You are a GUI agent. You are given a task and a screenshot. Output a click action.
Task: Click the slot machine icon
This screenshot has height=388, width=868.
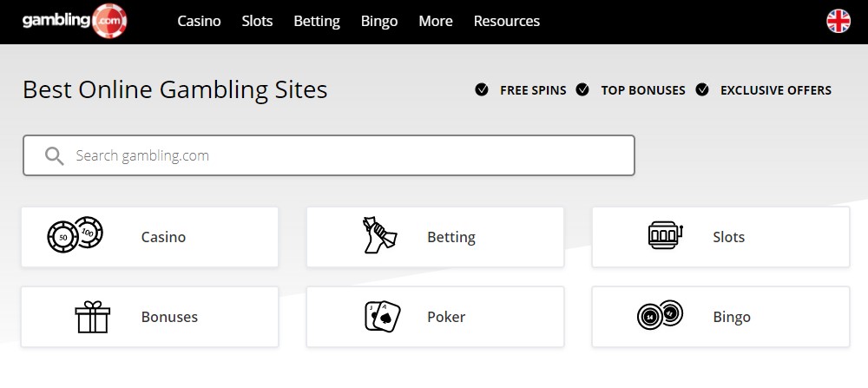665,235
